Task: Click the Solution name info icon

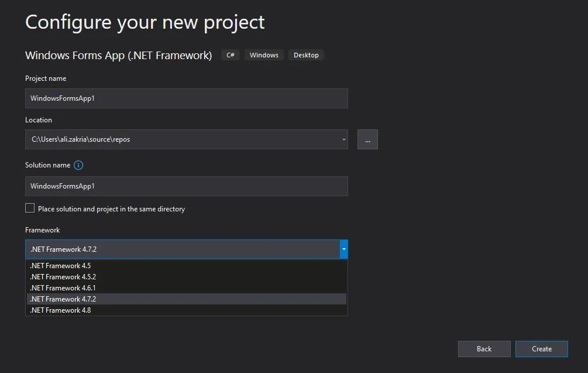Action: coord(78,165)
